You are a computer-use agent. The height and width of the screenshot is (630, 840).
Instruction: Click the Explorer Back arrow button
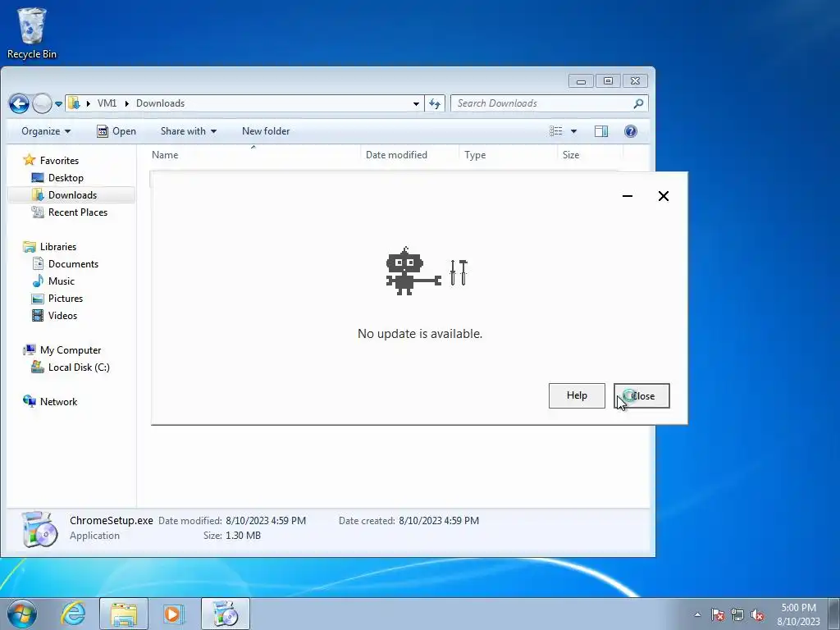pyautogui.click(x=19, y=103)
